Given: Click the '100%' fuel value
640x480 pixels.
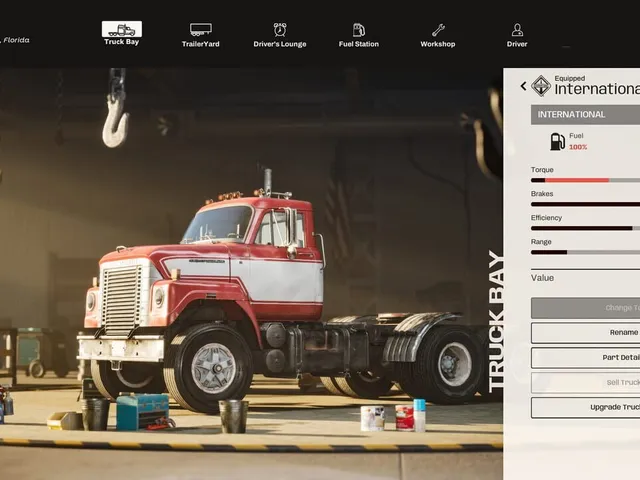Looking at the screenshot, I should coord(578,147).
